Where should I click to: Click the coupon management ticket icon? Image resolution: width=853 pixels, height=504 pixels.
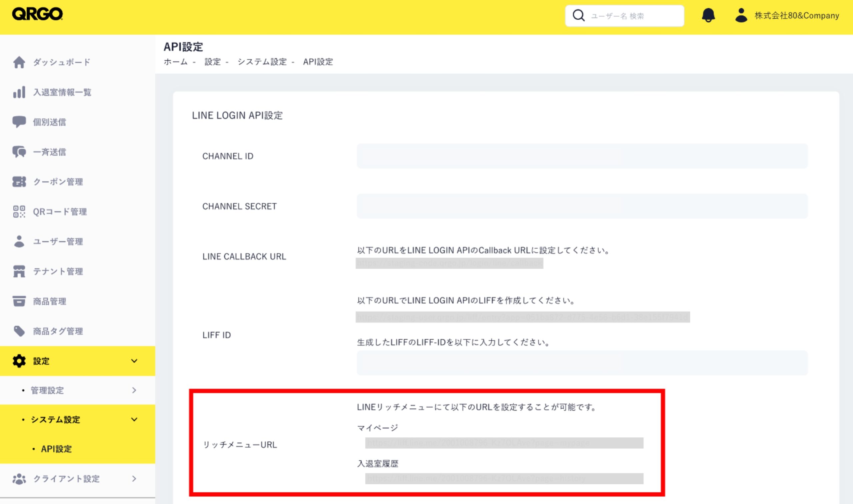[x=19, y=182]
